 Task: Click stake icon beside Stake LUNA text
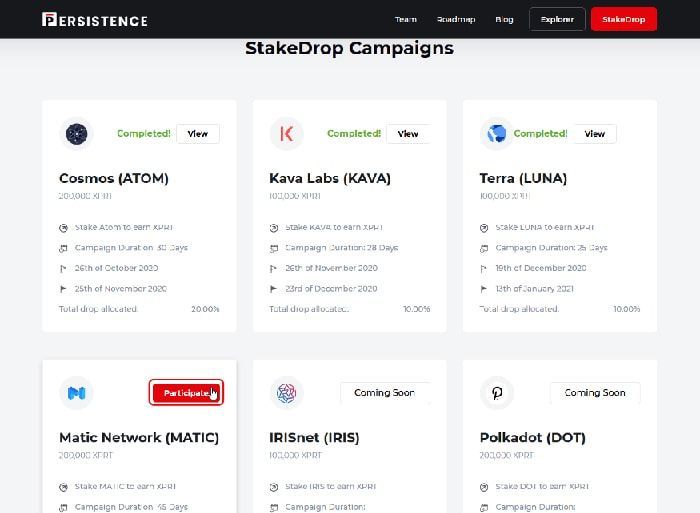point(484,228)
